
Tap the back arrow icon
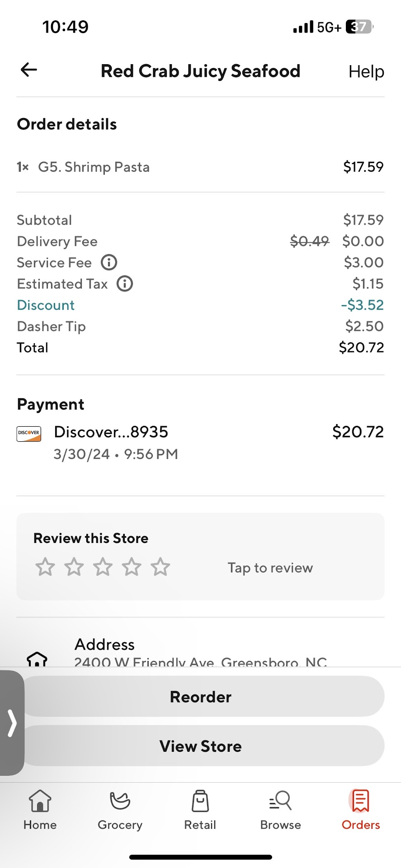[x=29, y=70]
